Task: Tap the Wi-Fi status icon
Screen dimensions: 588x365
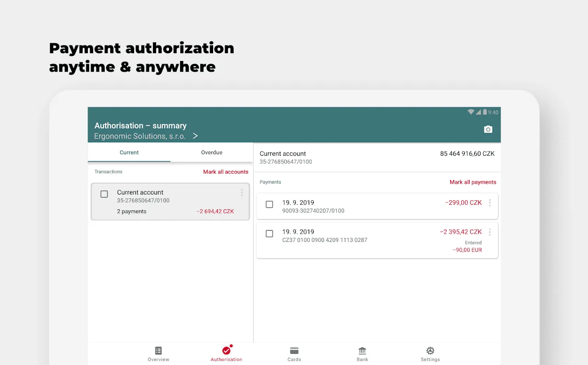Action: pos(471,112)
